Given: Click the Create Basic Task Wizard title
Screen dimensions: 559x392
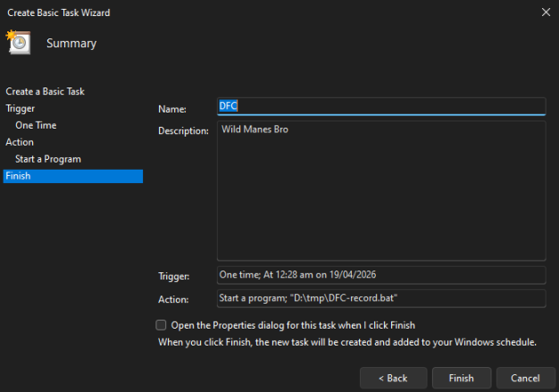Looking at the screenshot, I should [59, 13].
